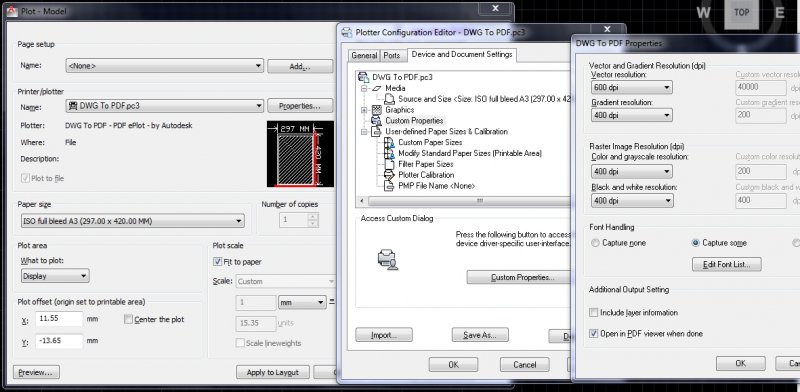The image size is (800, 392).
Task: Open What to plot dropdown
Action: (x=55, y=276)
